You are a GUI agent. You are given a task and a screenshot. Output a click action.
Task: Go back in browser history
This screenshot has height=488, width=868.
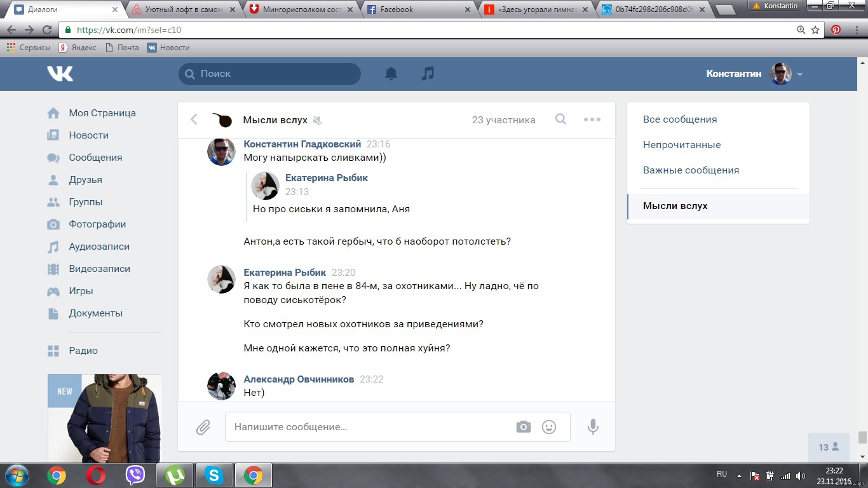point(11,29)
